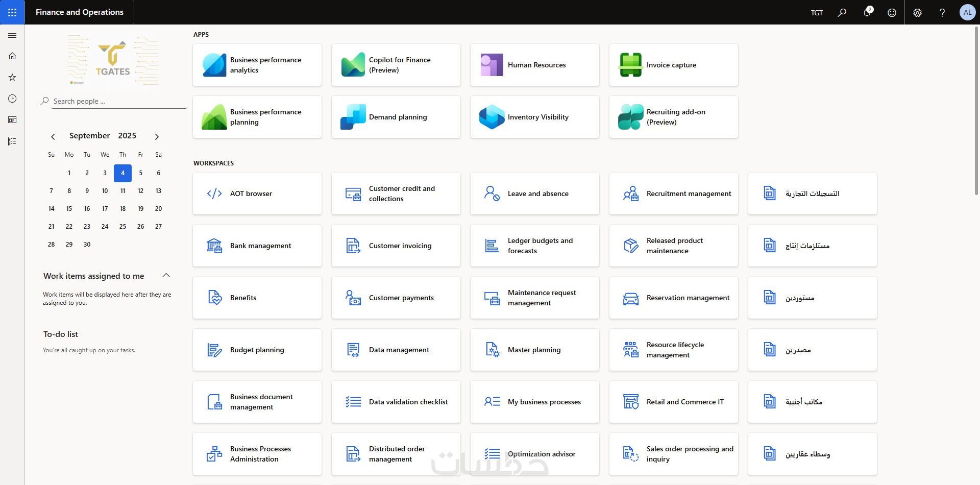Screen dimensions: 980x485
Task: Open the AE user account avatar
Action: point(967,12)
